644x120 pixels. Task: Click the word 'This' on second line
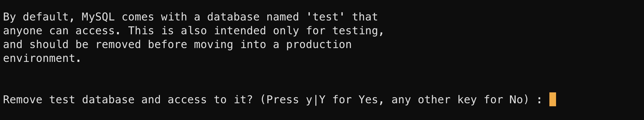point(141,31)
